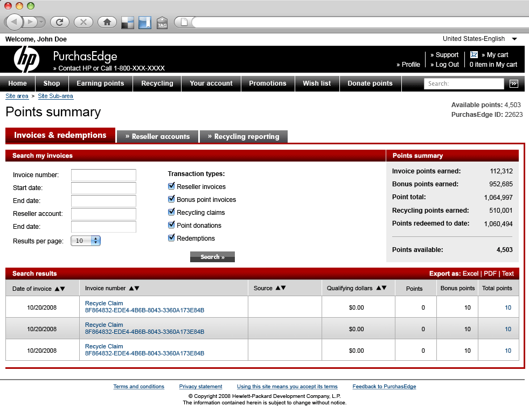This screenshot has width=529, height=420.
Task: Click the Invoice number input field
Action: [103, 175]
